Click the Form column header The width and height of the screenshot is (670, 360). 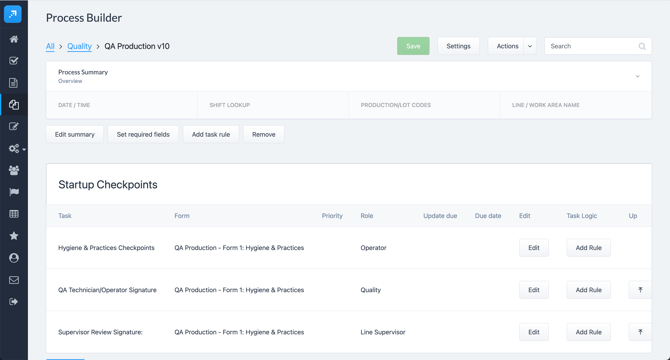pyautogui.click(x=182, y=216)
